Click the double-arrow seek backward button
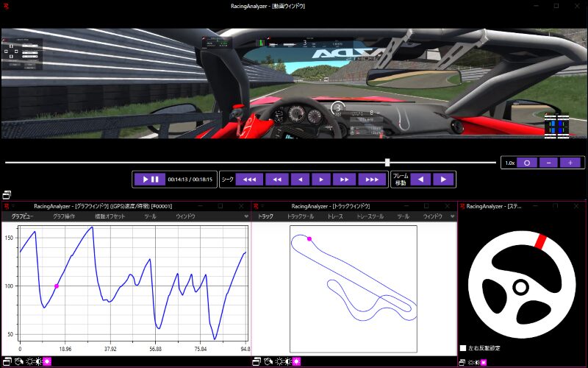Screen dimensions: 588x368 276,179
